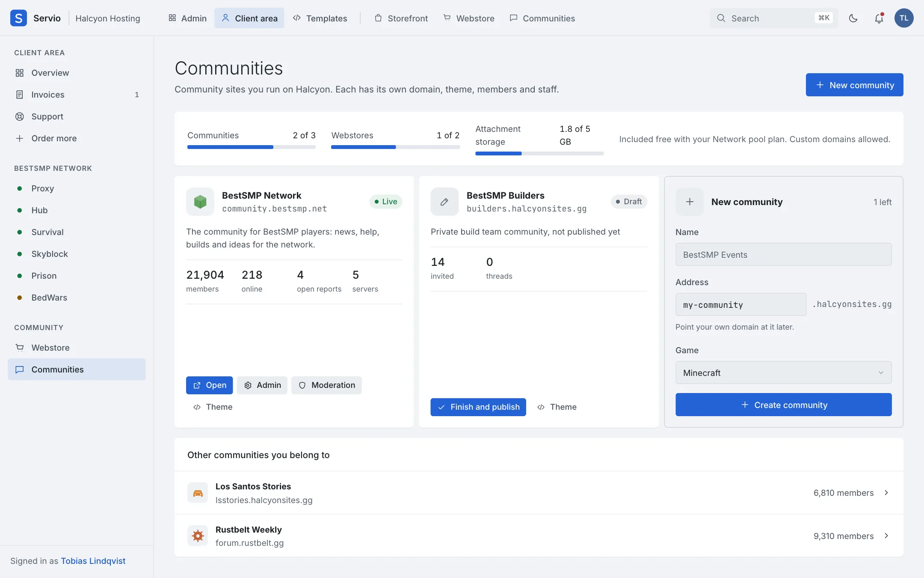The image size is (924, 578).
Task: Open the Webstore top navigation tab
Action: [469, 18]
